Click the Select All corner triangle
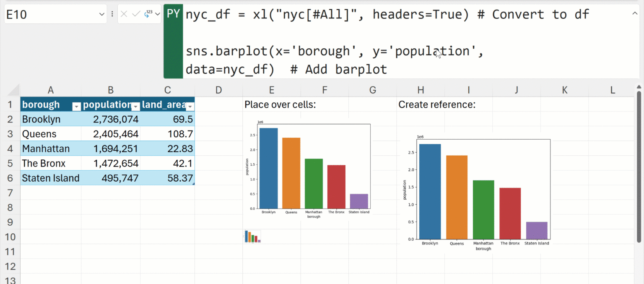This screenshot has width=644, height=284. click(x=13, y=91)
